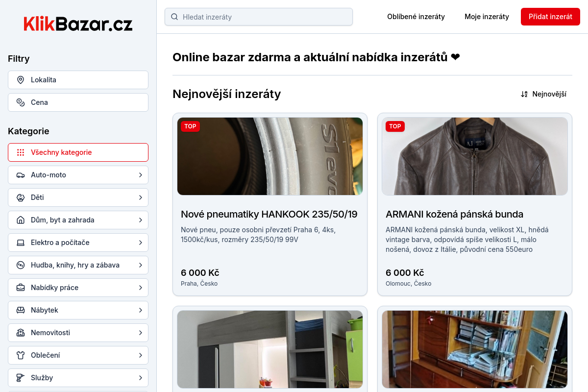Screen dimensions: 588x392
Task: Click the Auto-moto car icon
Action: [x=21, y=175]
